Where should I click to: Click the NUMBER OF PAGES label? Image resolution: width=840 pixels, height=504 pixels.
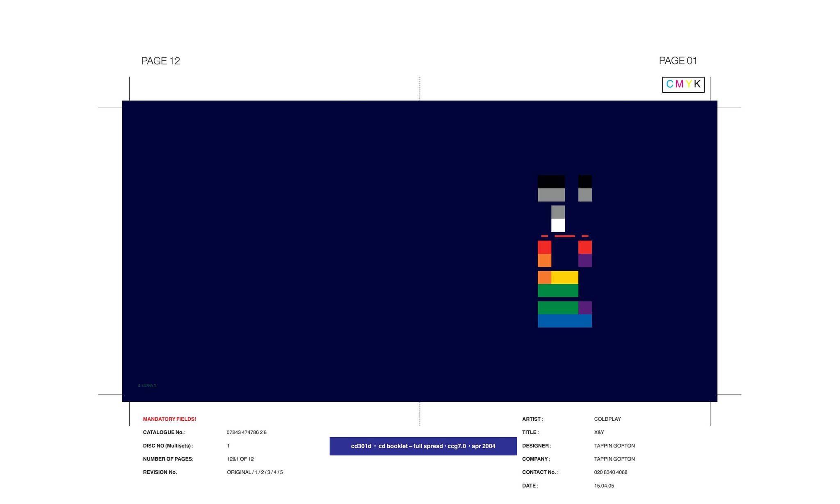tap(168, 459)
